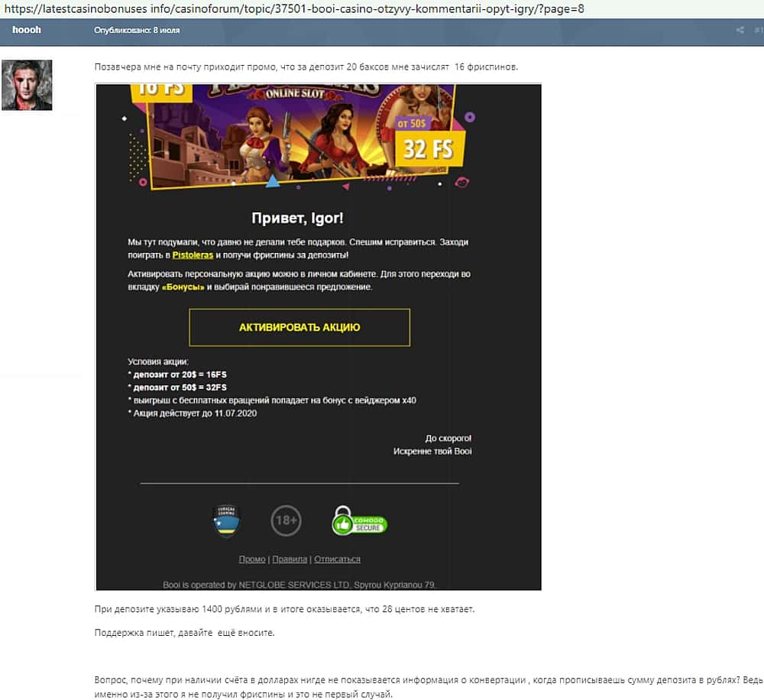The width and height of the screenshot is (764, 700).
Task: Click the 'Поддержка пишет' sentence
Action: tap(185, 633)
